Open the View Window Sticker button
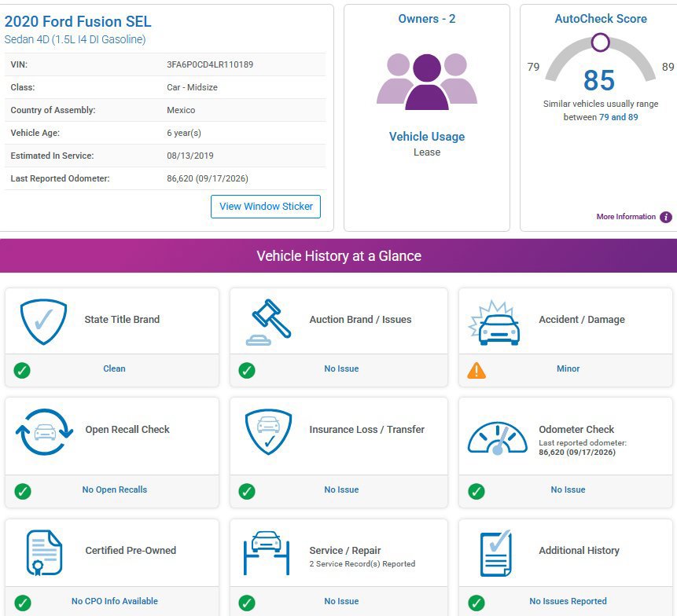 pos(266,206)
